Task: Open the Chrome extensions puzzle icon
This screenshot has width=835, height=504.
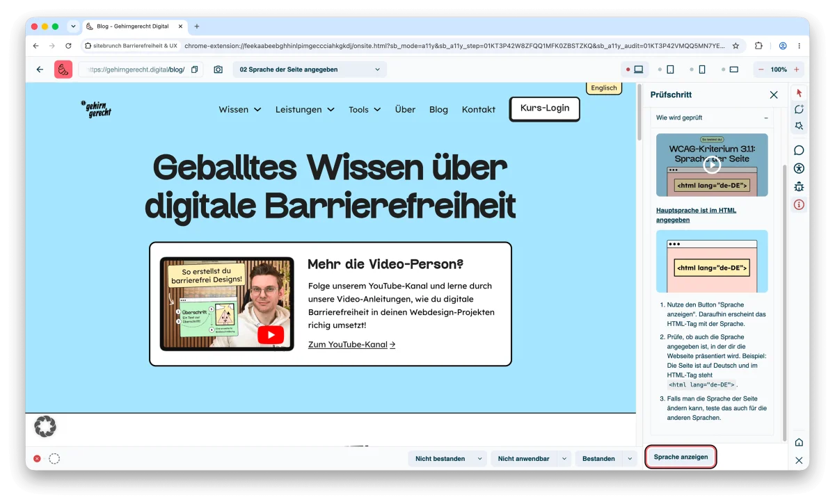Action: tap(758, 46)
